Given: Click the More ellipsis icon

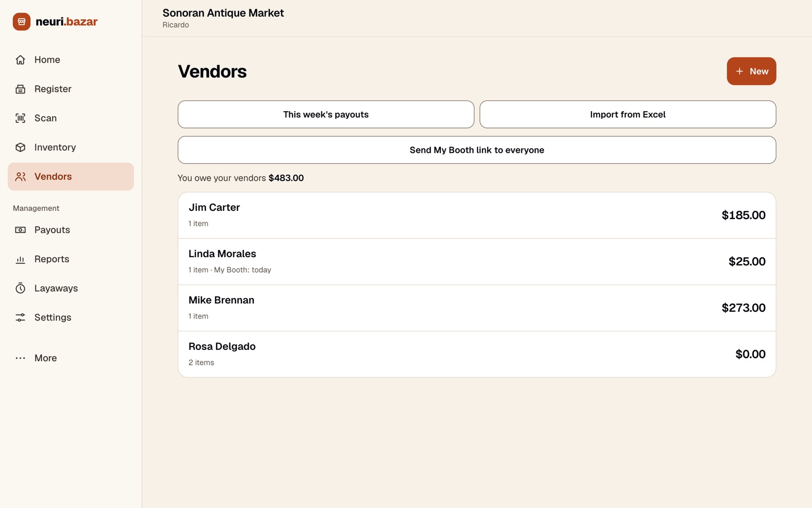Looking at the screenshot, I should 20,358.
